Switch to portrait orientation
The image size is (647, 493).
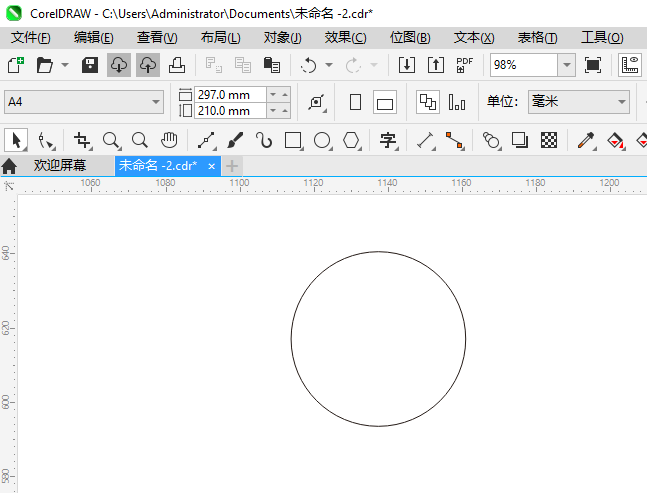[355, 102]
